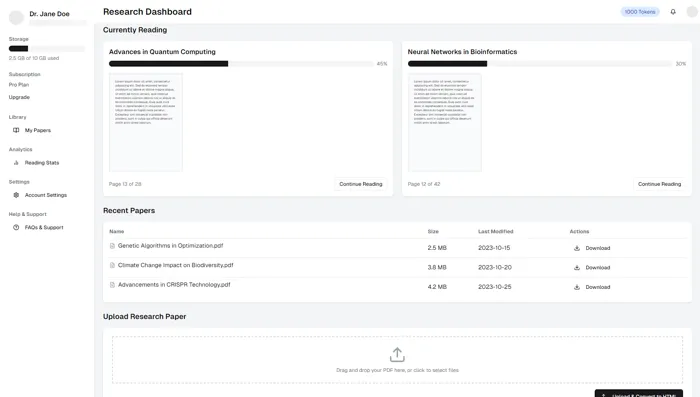Open the user avatar in top right
The width and height of the screenshot is (700, 397).
coord(692,12)
